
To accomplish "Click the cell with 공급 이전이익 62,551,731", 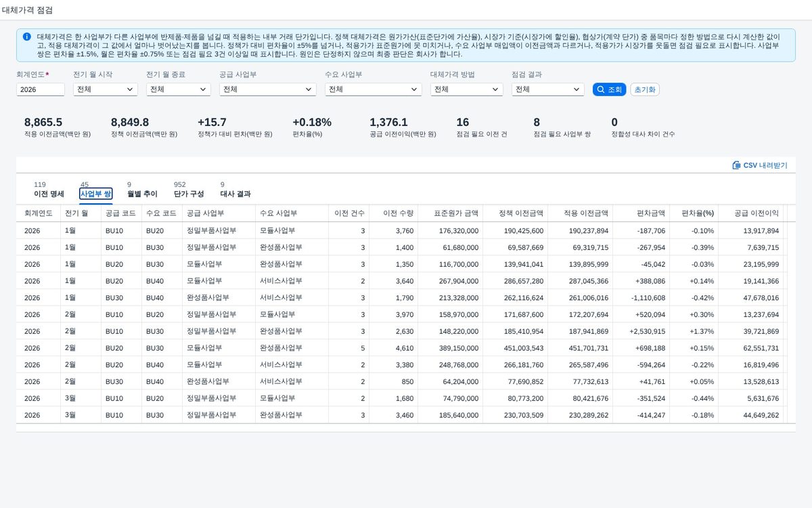I will click(751, 348).
